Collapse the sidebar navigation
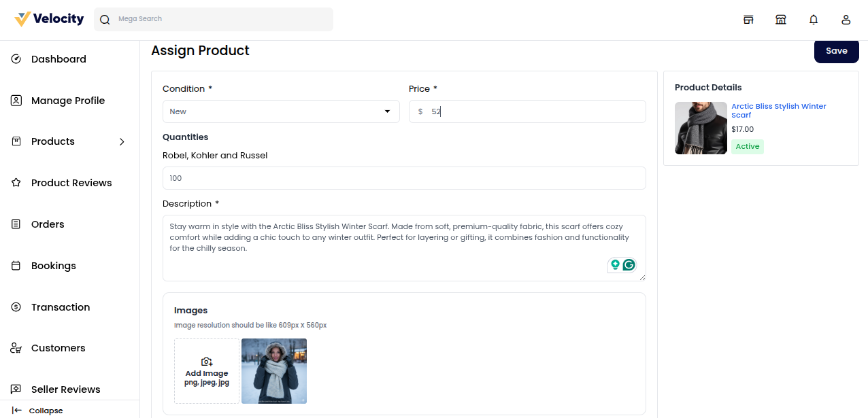 pos(38,411)
